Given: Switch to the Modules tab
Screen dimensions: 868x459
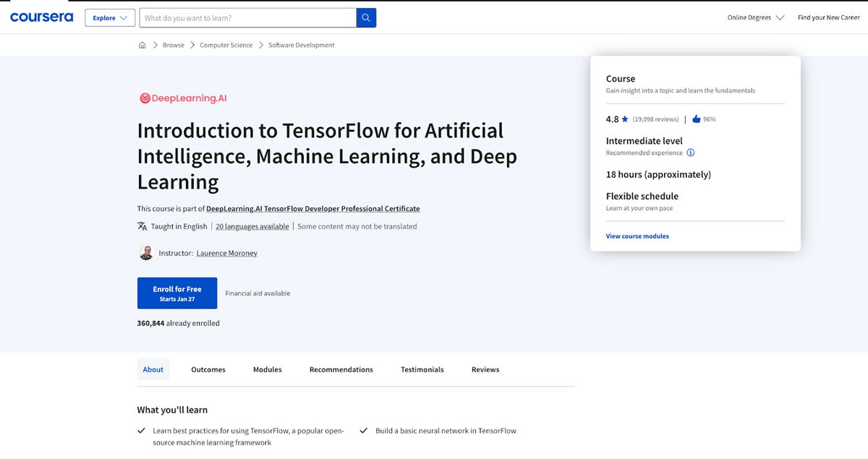Looking at the screenshot, I should point(268,369).
